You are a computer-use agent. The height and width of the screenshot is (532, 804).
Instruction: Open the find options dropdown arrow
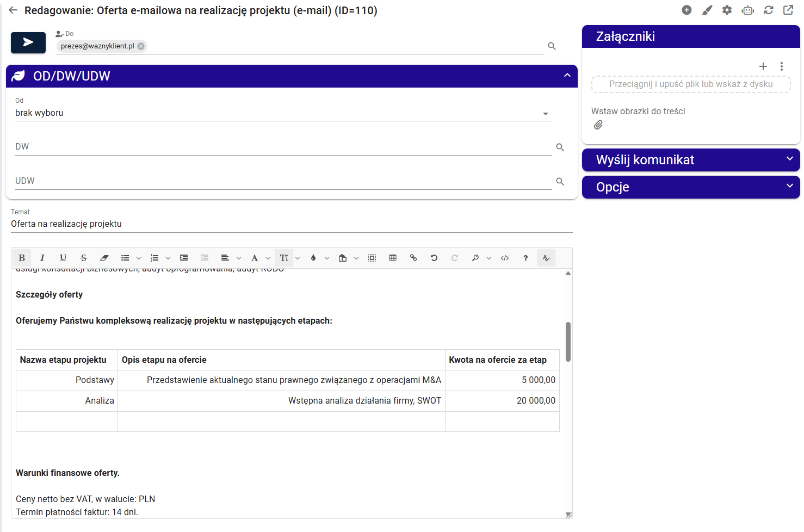click(x=489, y=258)
